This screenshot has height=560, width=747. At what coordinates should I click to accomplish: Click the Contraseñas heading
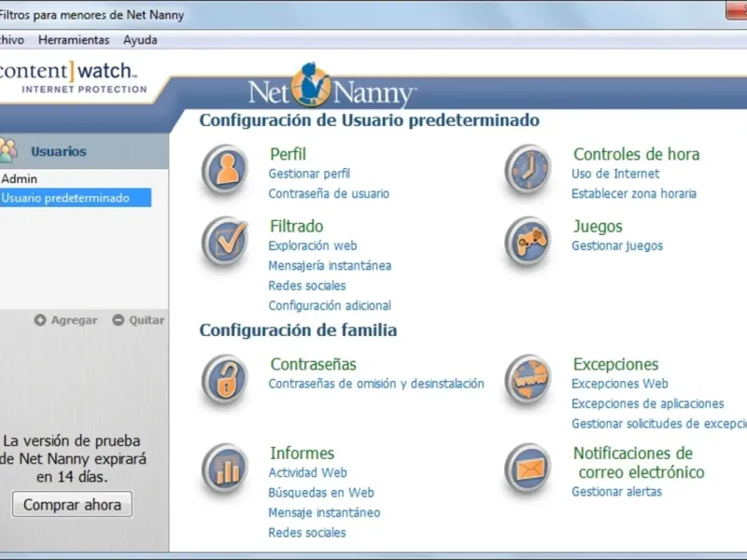click(313, 364)
